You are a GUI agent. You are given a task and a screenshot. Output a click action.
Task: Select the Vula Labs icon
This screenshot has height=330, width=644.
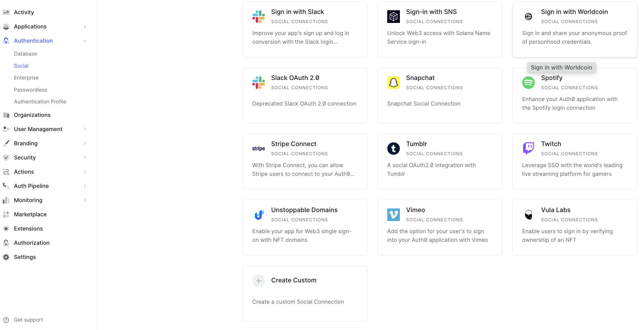coord(528,214)
